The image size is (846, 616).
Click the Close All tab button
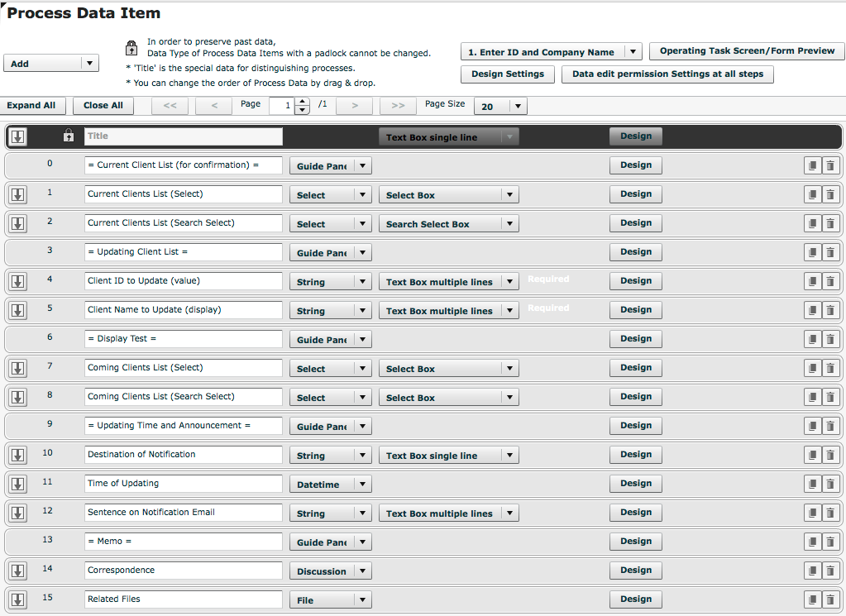click(x=103, y=106)
